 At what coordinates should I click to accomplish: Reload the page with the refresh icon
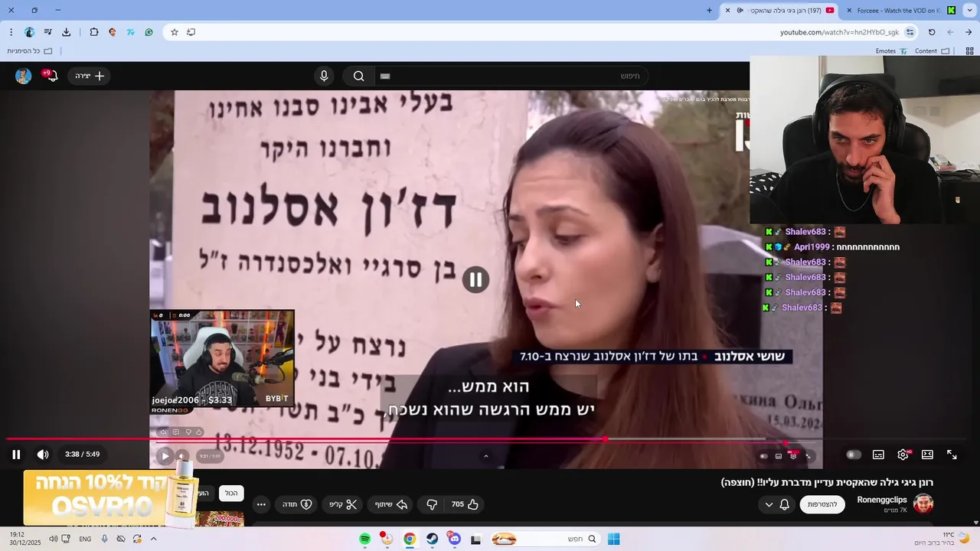[x=932, y=32]
